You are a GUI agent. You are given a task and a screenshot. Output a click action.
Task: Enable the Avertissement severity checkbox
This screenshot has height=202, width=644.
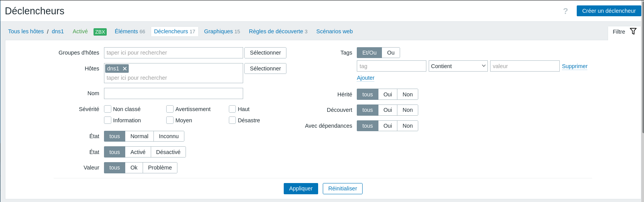pyautogui.click(x=170, y=109)
